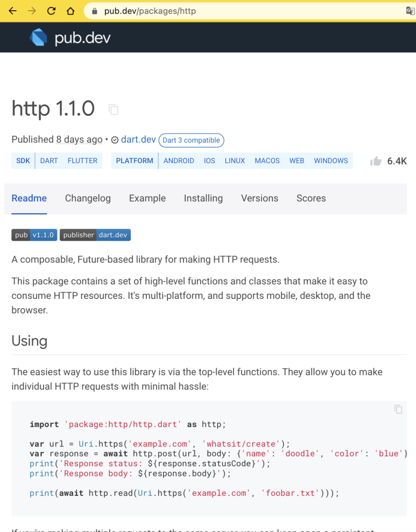Image resolution: width=416 pixels, height=532 pixels.
Task: Select the WEB platform tag
Action: [297, 161]
